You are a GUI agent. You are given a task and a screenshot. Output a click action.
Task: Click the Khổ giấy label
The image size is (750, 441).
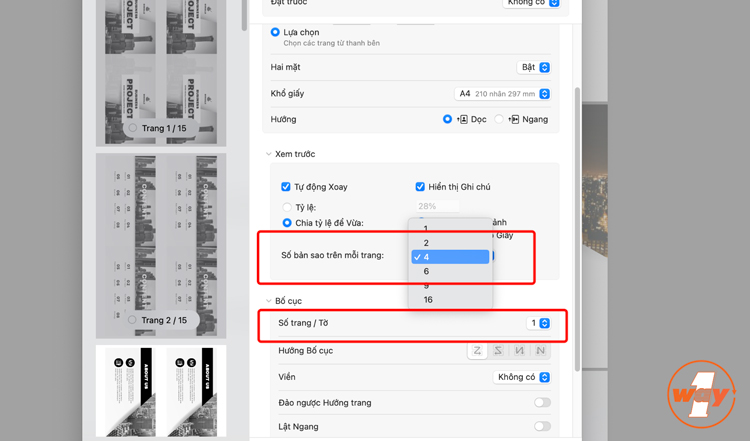pyautogui.click(x=287, y=94)
